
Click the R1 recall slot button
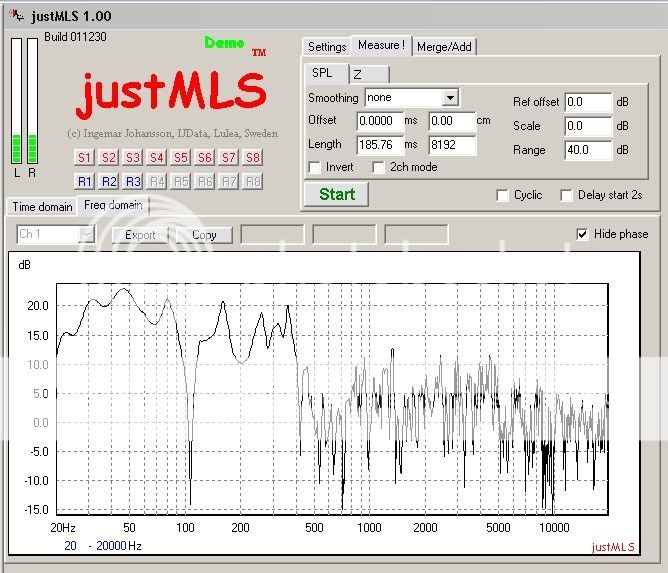point(85,181)
